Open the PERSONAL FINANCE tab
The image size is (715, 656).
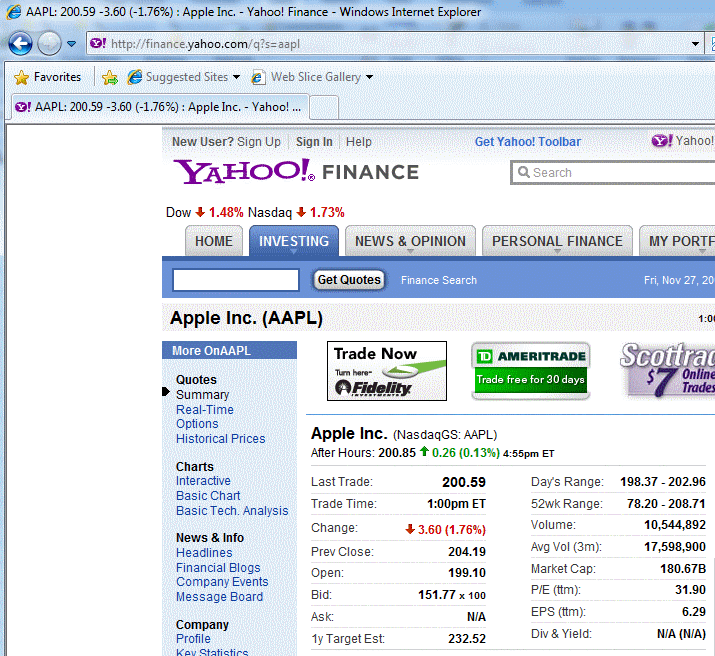pyautogui.click(x=557, y=241)
